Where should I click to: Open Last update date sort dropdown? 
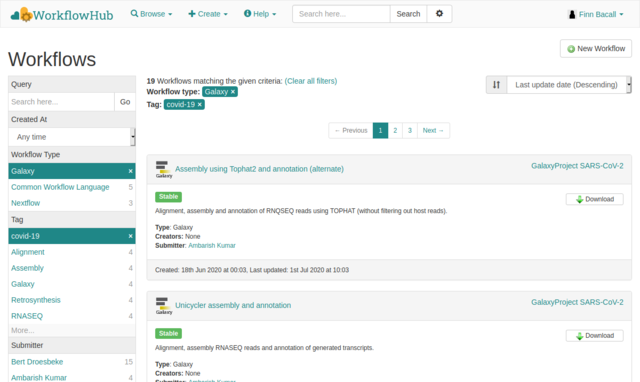(x=569, y=84)
